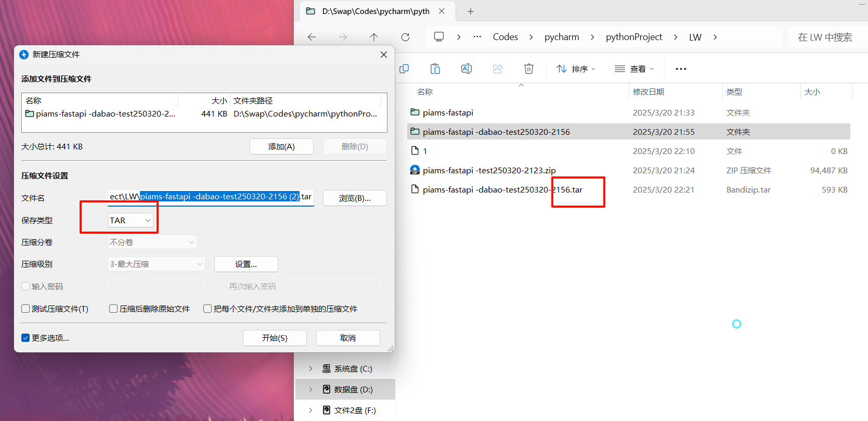
Task: Go up one folder level in Explorer
Action: coord(374,37)
